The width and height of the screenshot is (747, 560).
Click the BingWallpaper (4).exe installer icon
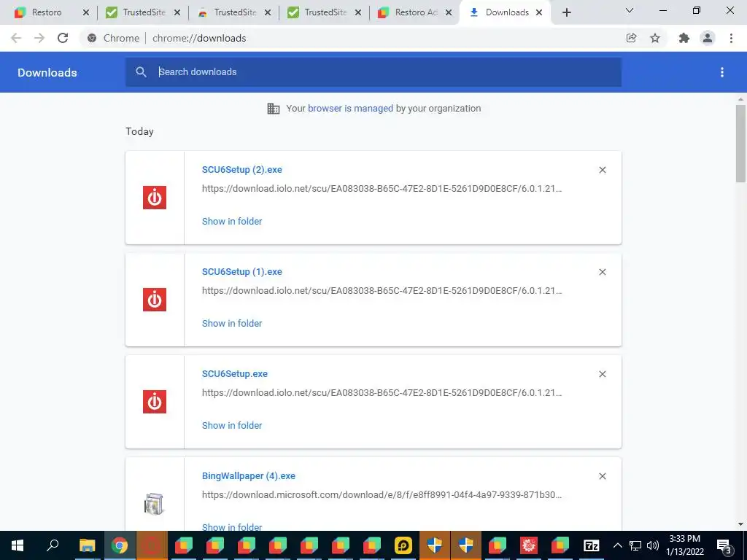(x=155, y=505)
